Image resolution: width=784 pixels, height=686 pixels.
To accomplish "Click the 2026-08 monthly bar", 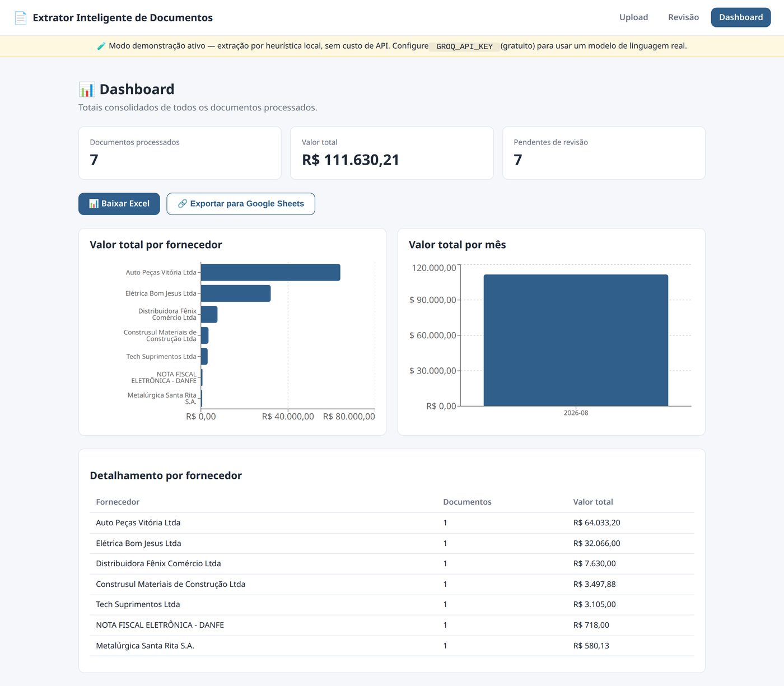I will pyautogui.click(x=576, y=340).
